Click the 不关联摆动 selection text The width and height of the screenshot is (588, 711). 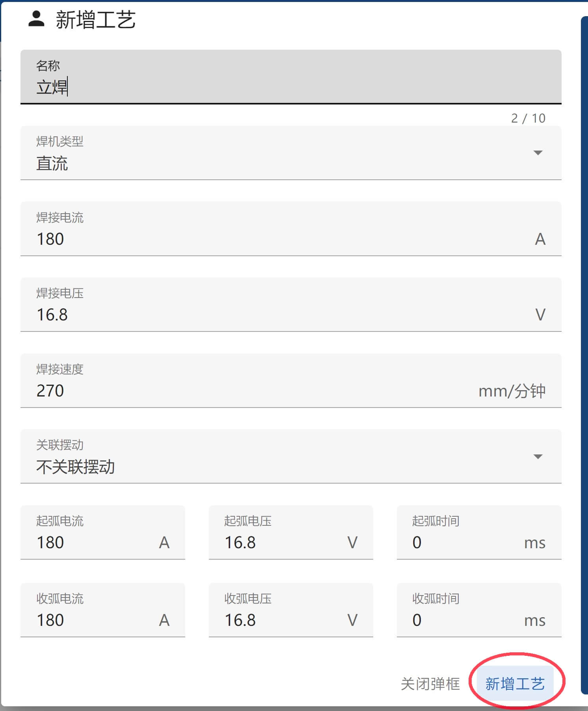tap(75, 467)
